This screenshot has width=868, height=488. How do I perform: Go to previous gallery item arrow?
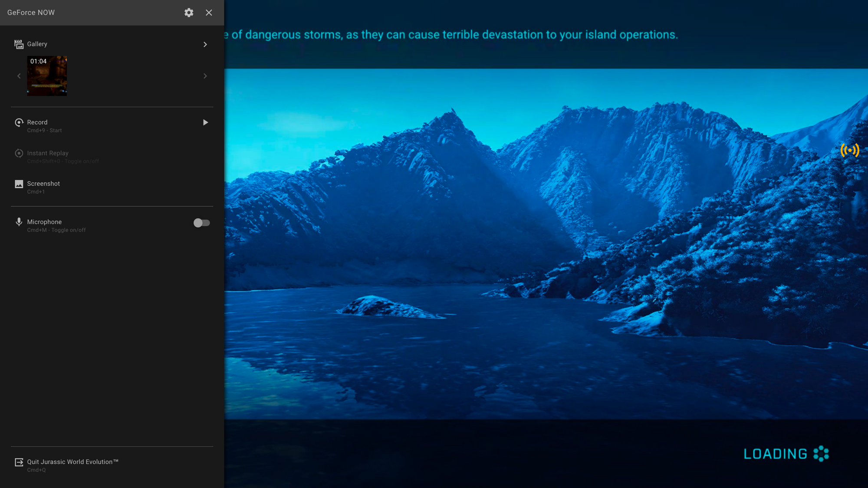pos(19,76)
